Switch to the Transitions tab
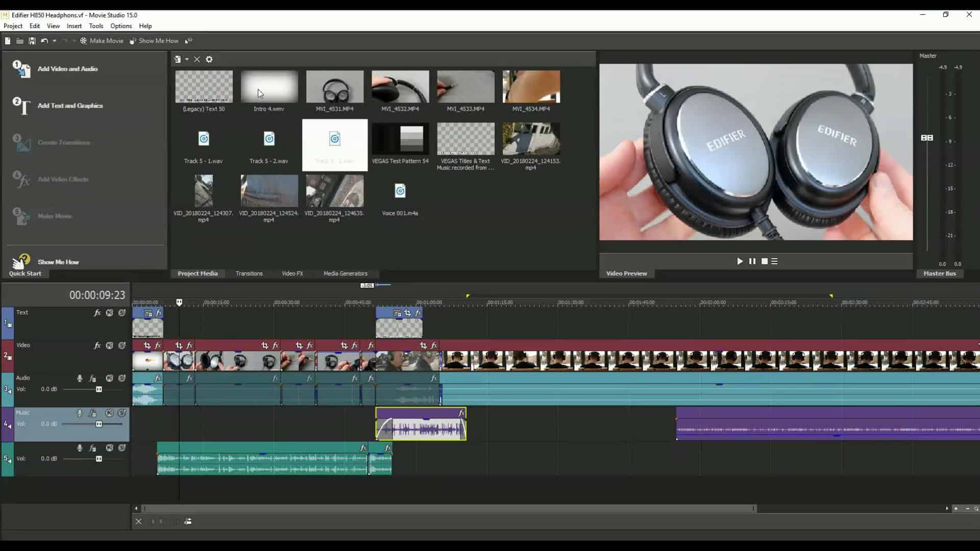980x551 pixels. pos(249,273)
